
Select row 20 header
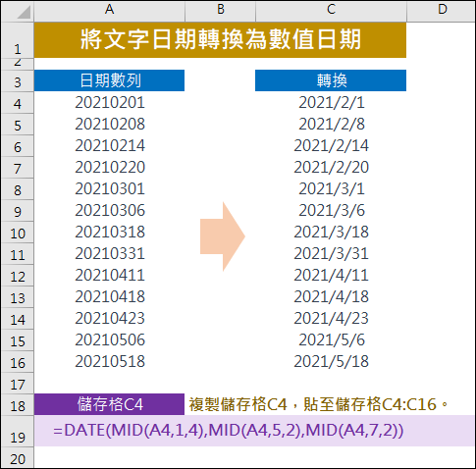pyautogui.click(x=18, y=458)
